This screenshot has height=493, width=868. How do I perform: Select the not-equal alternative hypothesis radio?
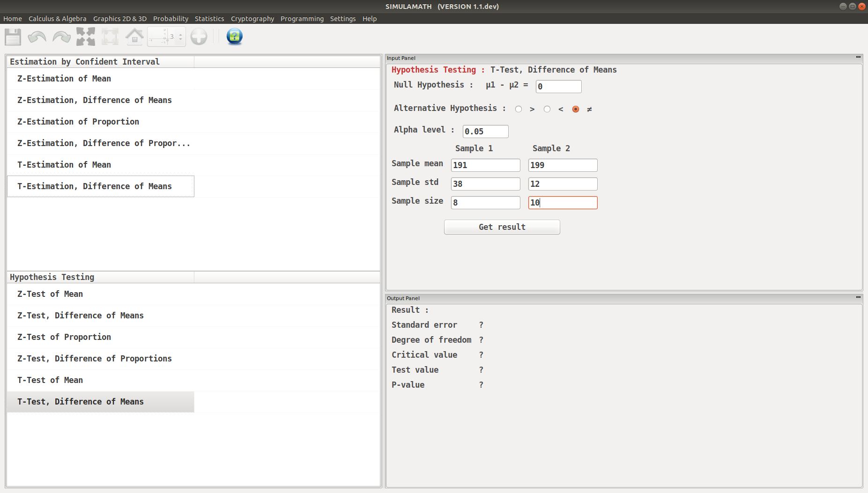pyautogui.click(x=576, y=109)
